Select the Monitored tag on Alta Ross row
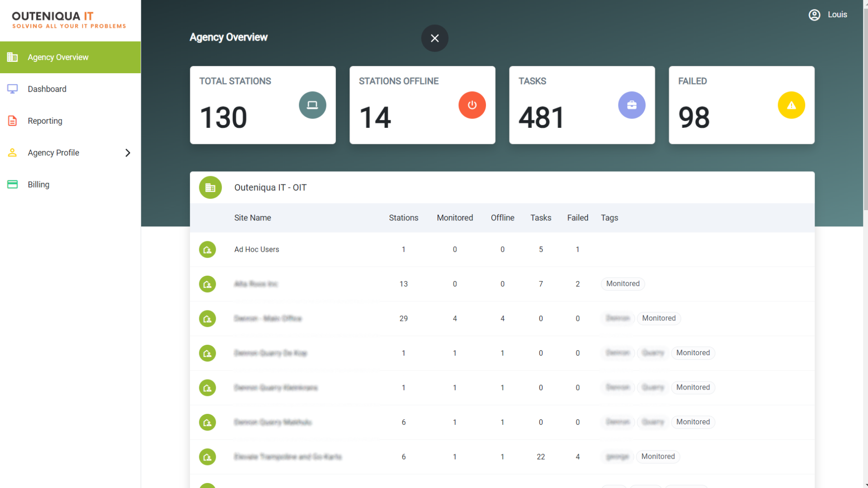Screen dimensions: 868x488 point(623,284)
